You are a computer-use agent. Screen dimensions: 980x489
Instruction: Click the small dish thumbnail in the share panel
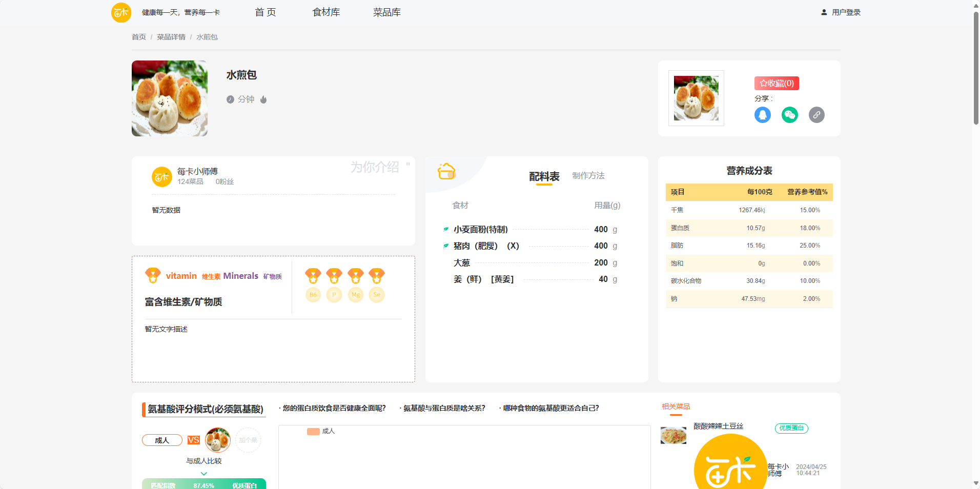click(696, 98)
